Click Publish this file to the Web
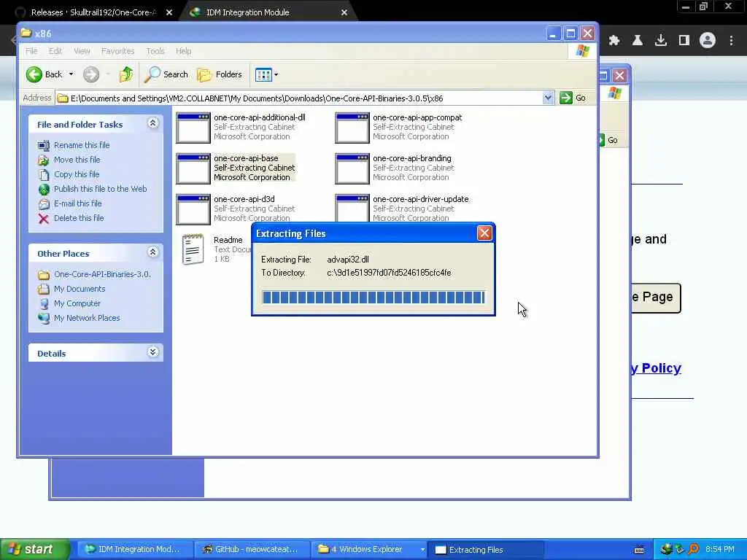 point(100,189)
